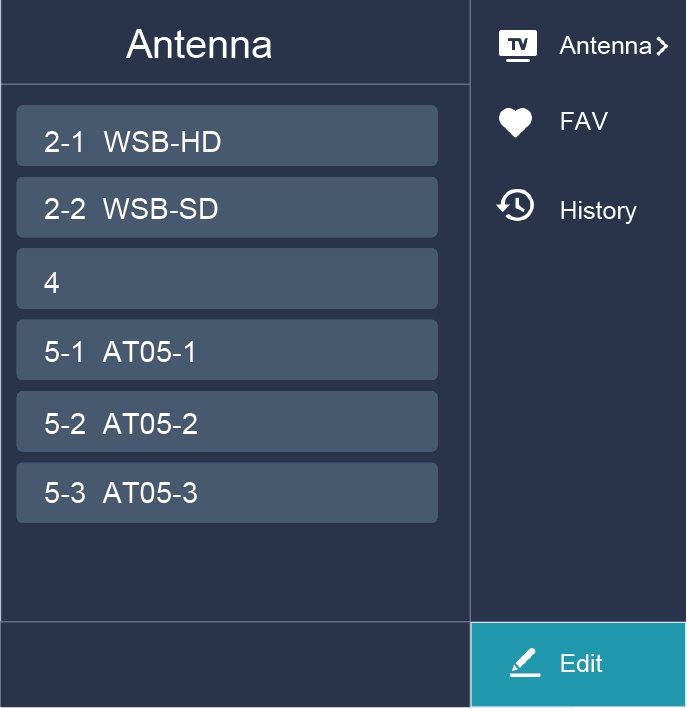
Task: Pick channel 5-2 AT05-2
Action: tap(227, 422)
